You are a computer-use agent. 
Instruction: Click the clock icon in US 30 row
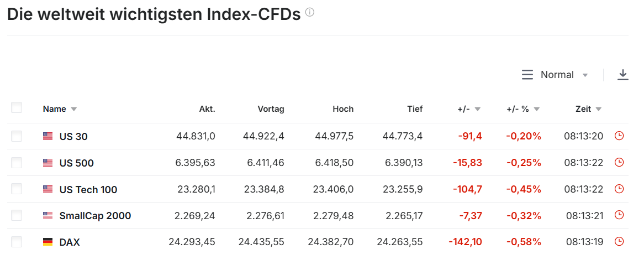pos(619,136)
